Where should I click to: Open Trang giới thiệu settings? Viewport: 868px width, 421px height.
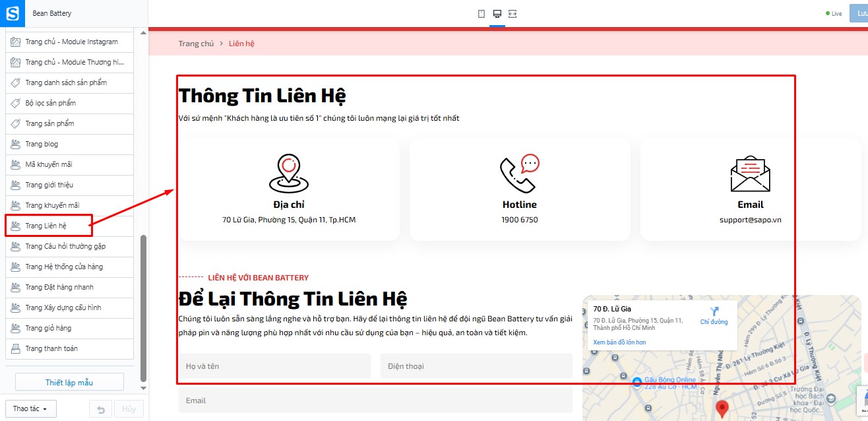pos(69,185)
